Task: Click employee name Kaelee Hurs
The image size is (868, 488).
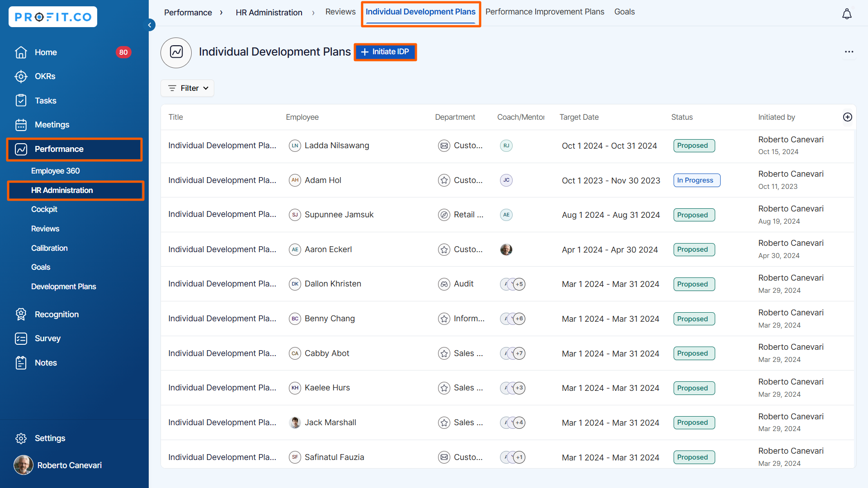Action: pos(327,388)
